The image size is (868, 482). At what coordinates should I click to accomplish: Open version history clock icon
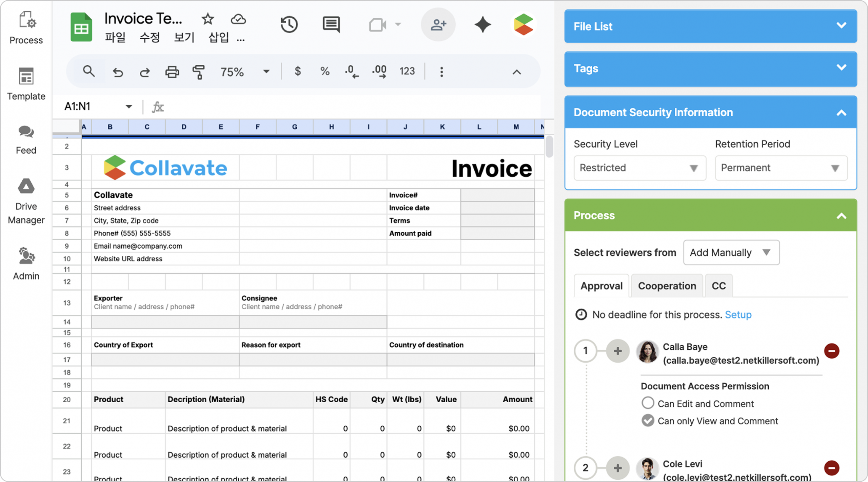click(289, 24)
